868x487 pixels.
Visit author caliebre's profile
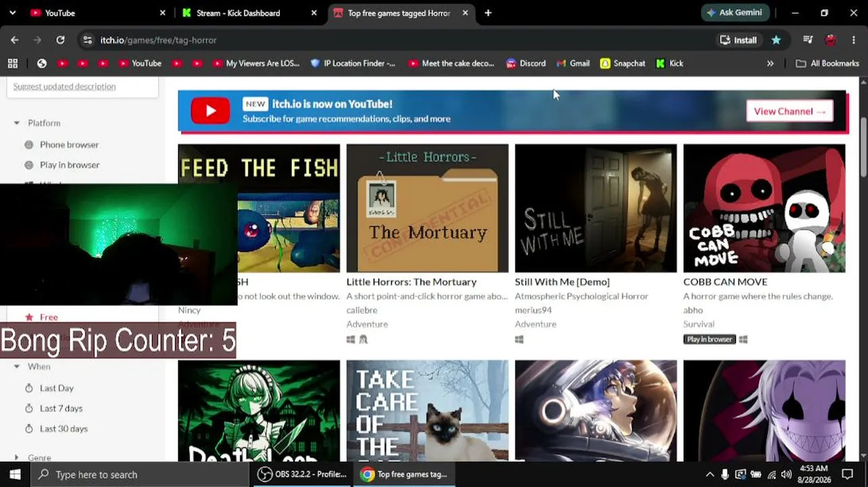[x=362, y=310]
